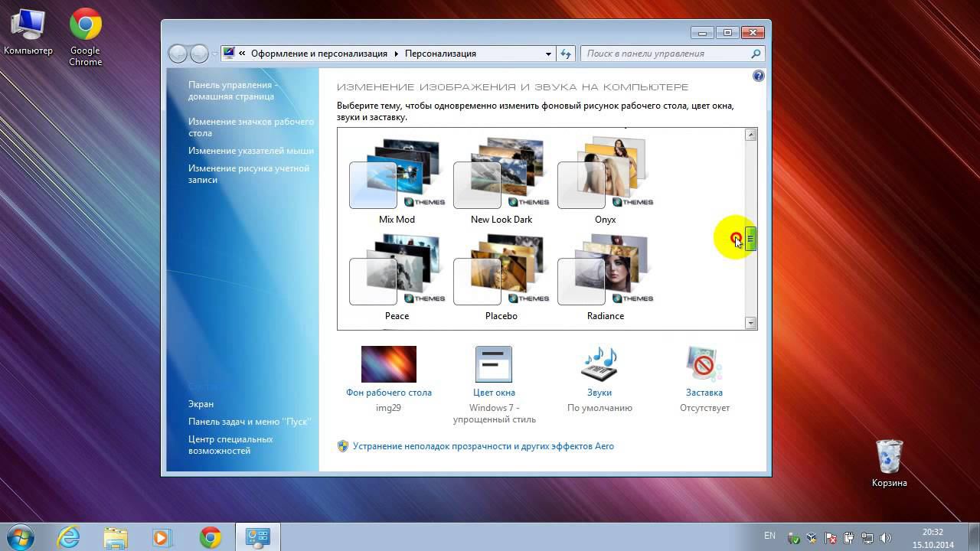Open Chrome from the taskbar

[x=211, y=537]
